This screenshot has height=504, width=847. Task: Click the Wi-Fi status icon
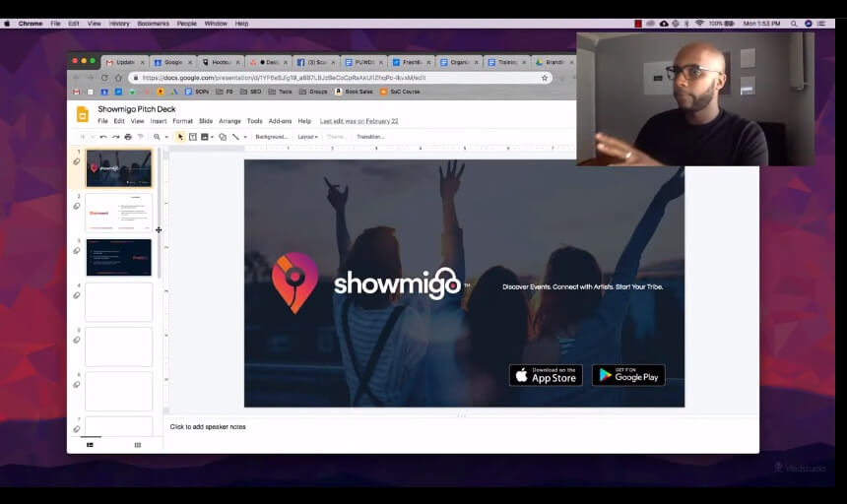699,24
